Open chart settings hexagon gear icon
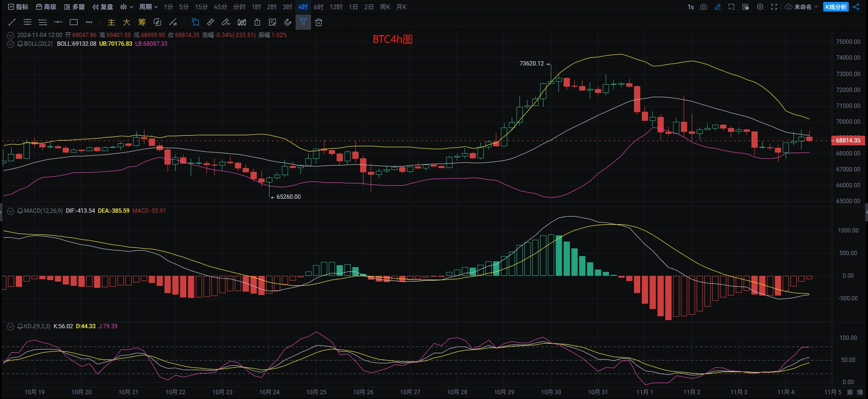The image size is (868, 399). click(x=760, y=7)
